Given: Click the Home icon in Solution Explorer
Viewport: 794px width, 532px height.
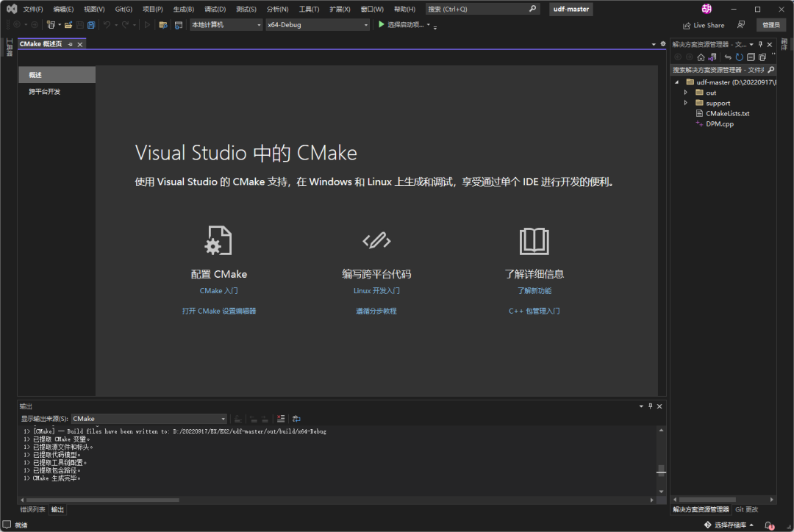Looking at the screenshot, I should click(x=701, y=57).
